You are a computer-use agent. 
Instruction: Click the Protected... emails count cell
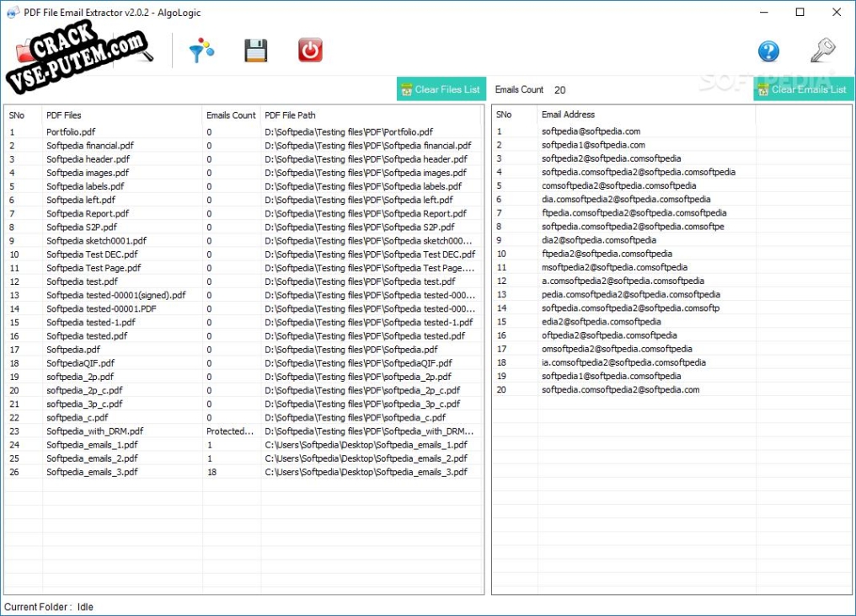pyautogui.click(x=230, y=431)
